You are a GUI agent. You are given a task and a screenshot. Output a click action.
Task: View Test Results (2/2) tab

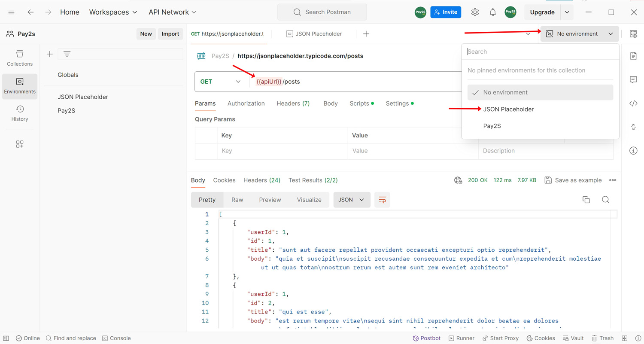[x=313, y=180]
